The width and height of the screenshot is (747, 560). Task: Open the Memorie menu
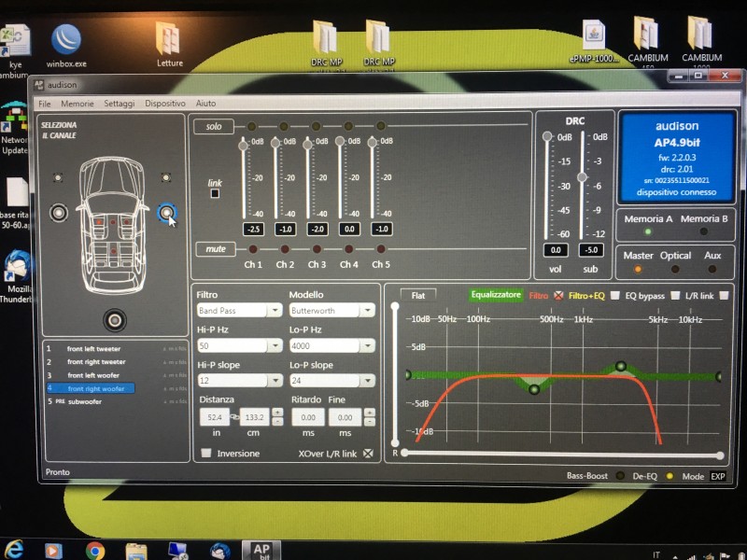[78, 104]
